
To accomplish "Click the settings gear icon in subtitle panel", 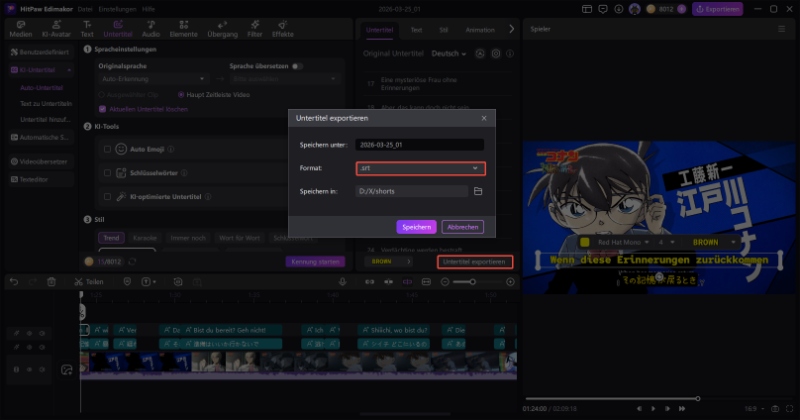I will point(496,54).
